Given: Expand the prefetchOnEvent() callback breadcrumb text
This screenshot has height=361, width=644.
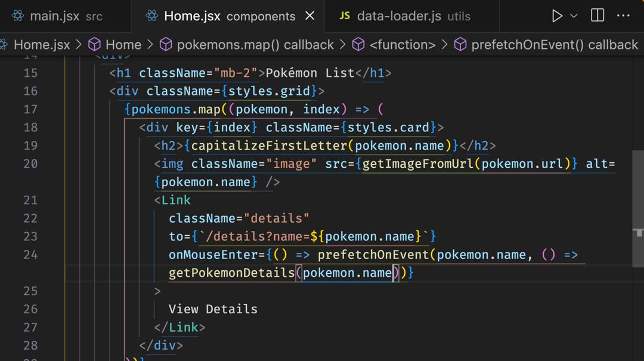Looking at the screenshot, I should [x=554, y=44].
